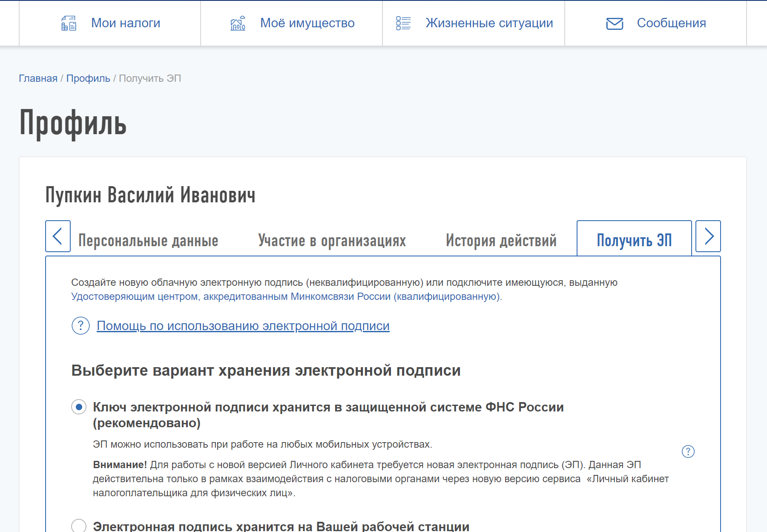Screen dimensions: 767x532
Task: Open the История действий tab
Action: point(501,241)
